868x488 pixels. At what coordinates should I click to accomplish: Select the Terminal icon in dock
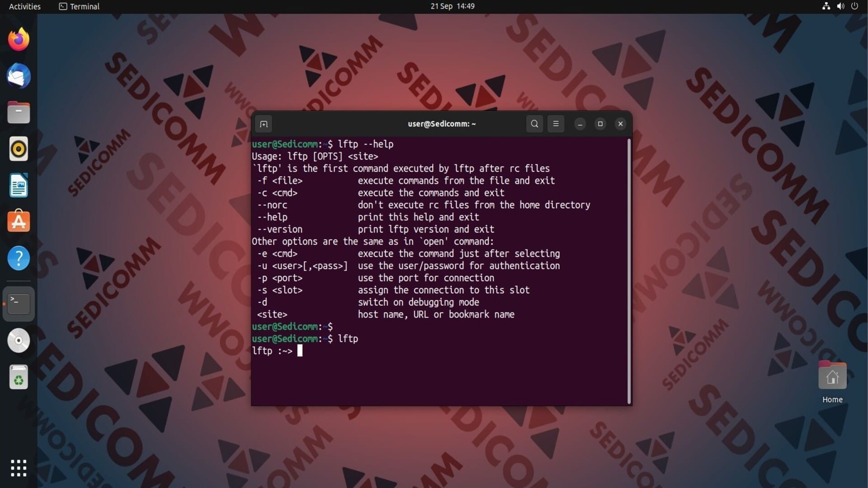tap(19, 304)
